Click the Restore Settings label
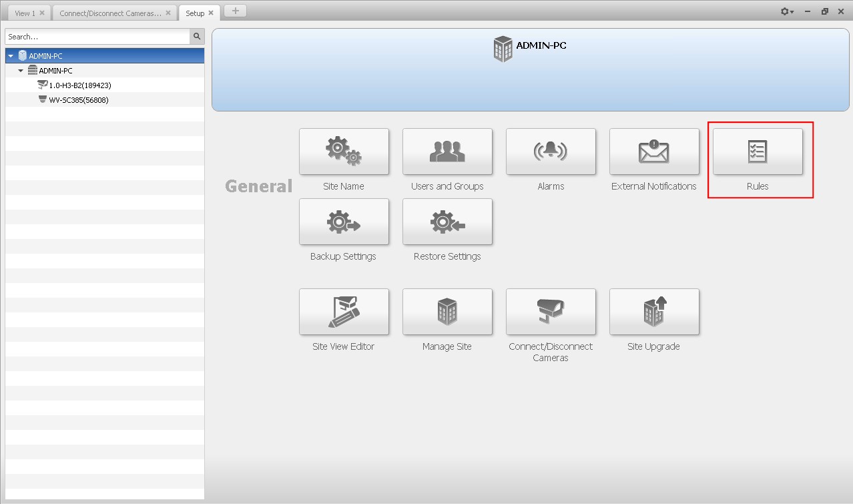The image size is (853, 504). pos(447,256)
